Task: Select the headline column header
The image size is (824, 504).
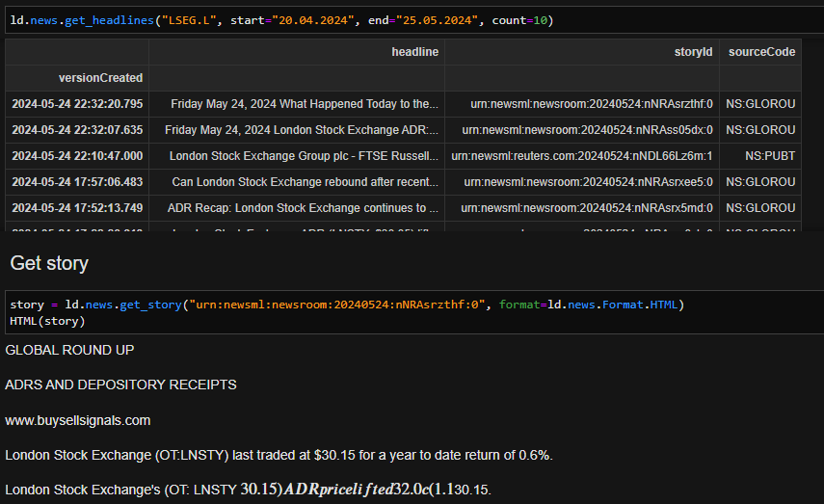Action: point(414,52)
